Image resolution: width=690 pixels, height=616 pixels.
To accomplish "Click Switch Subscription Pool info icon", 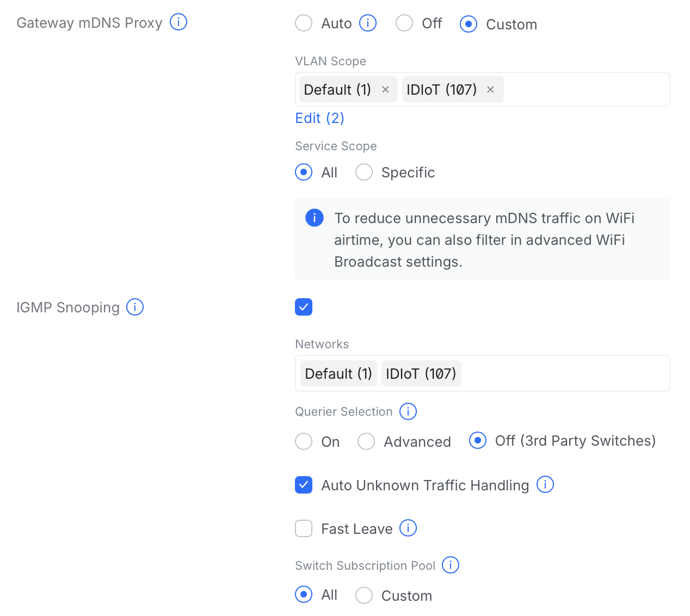I will [x=451, y=565].
